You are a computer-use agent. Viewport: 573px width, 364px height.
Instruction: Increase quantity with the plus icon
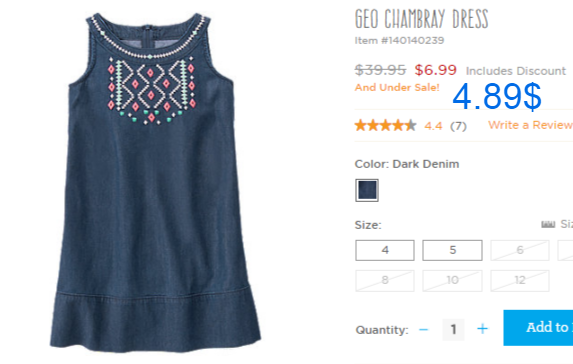(482, 329)
